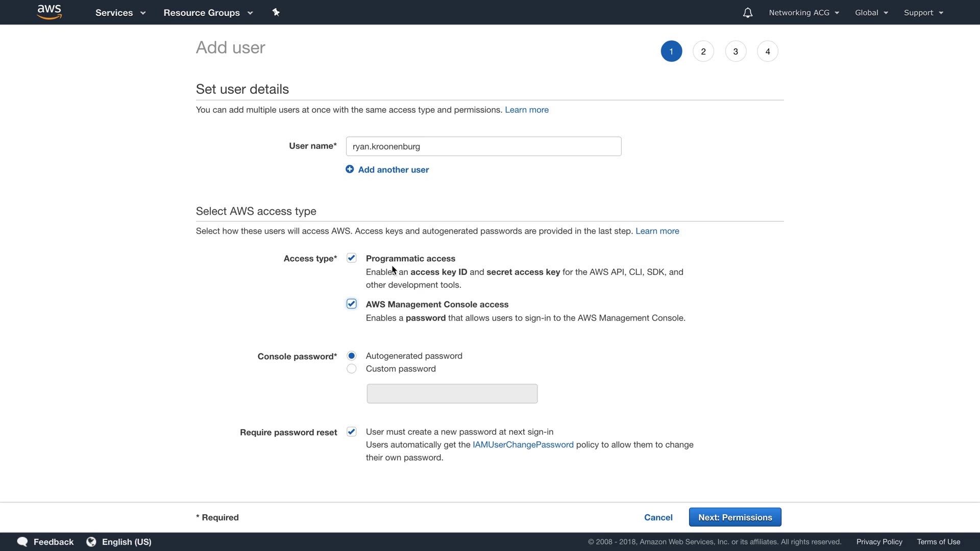
Task: Open the notifications bell icon
Action: pyautogui.click(x=747, y=13)
